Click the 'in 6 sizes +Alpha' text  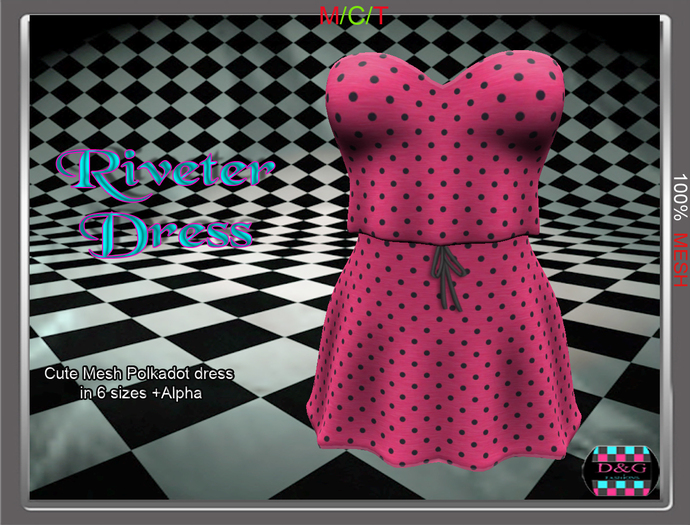coord(141,393)
